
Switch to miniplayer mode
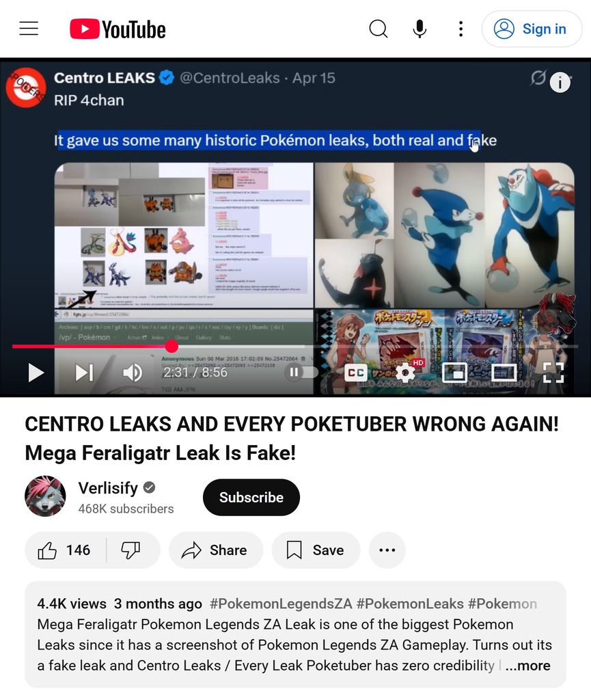pos(454,373)
